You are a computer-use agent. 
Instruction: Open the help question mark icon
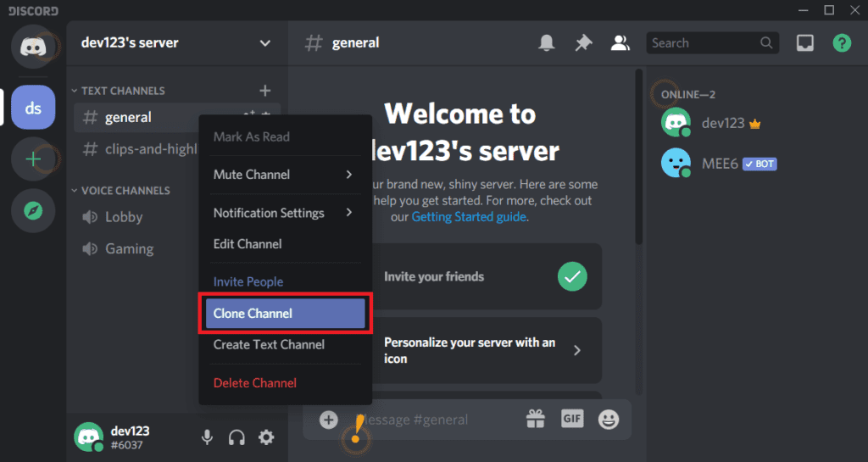(x=841, y=43)
